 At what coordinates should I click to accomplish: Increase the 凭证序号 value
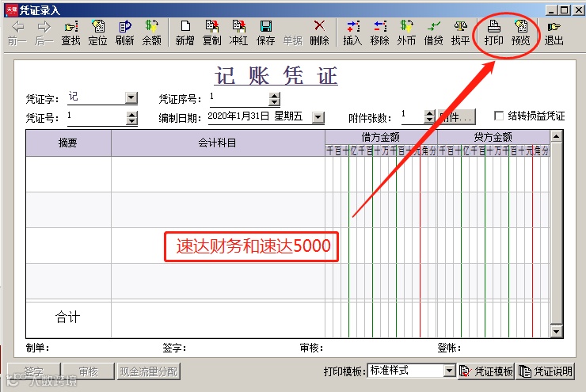[x=275, y=96]
